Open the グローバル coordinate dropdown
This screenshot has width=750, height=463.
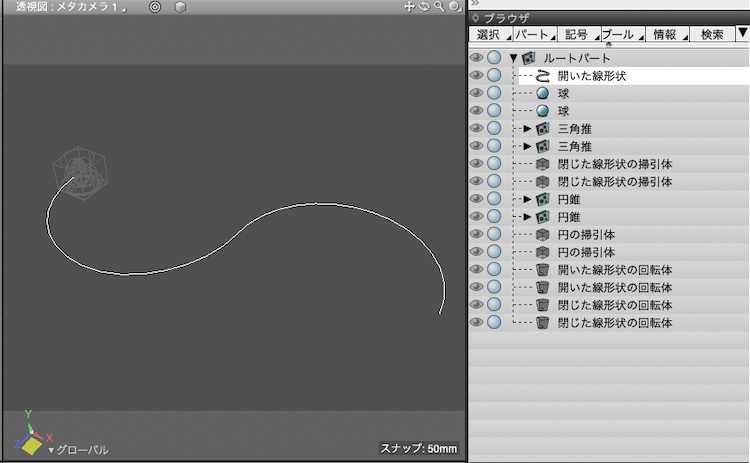[x=78, y=450]
